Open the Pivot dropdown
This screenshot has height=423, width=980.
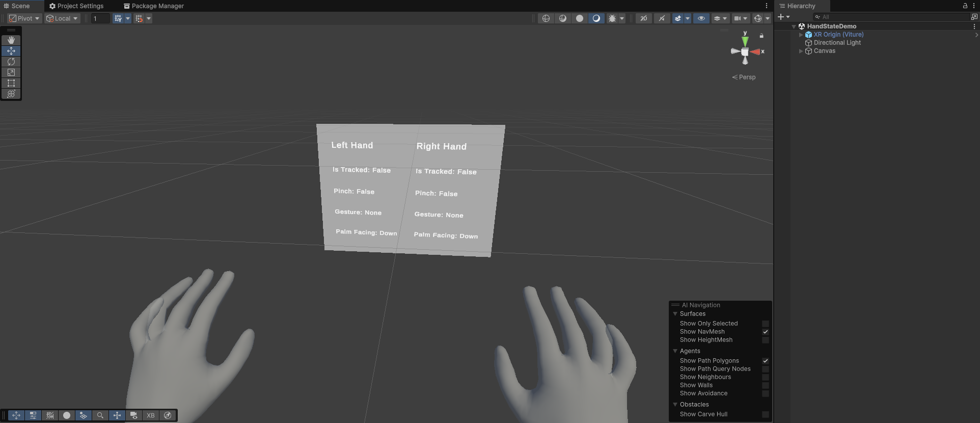(x=24, y=18)
